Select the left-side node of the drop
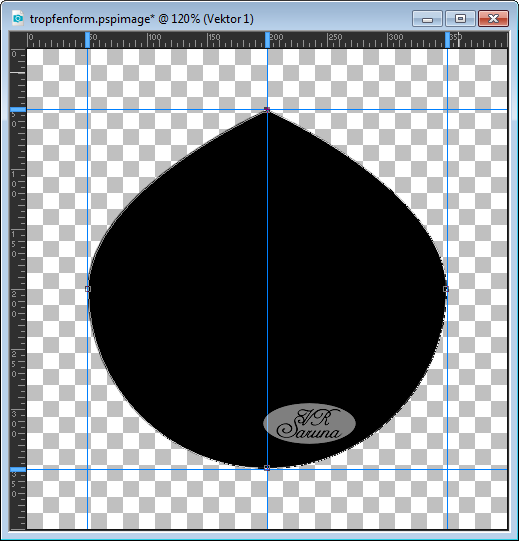 coord(88,289)
